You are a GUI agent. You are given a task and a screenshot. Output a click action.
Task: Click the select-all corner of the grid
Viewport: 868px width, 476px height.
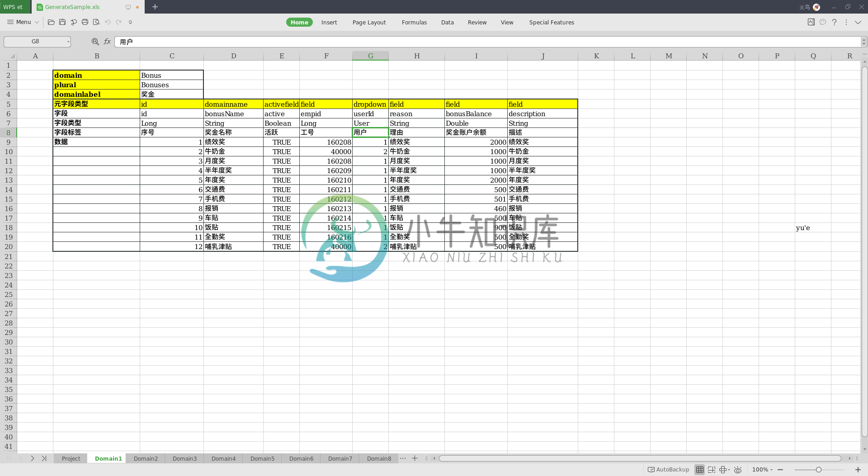click(x=9, y=56)
